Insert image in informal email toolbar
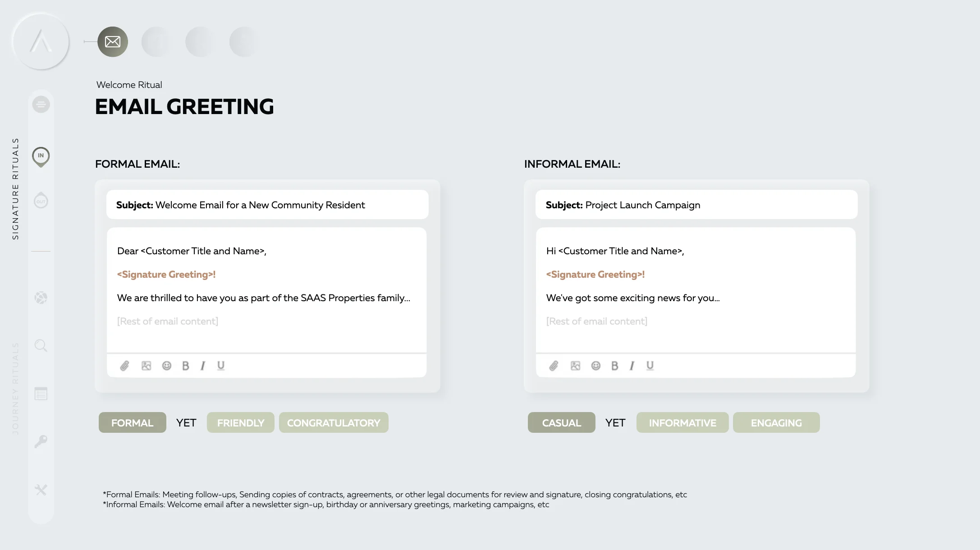Image resolution: width=980 pixels, height=550 pixels. pyautogui.click(x=576, y=366)
